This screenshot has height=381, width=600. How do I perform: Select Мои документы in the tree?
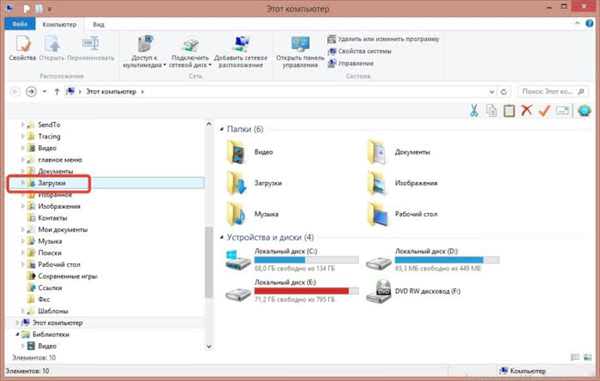[x=63, y=230]
